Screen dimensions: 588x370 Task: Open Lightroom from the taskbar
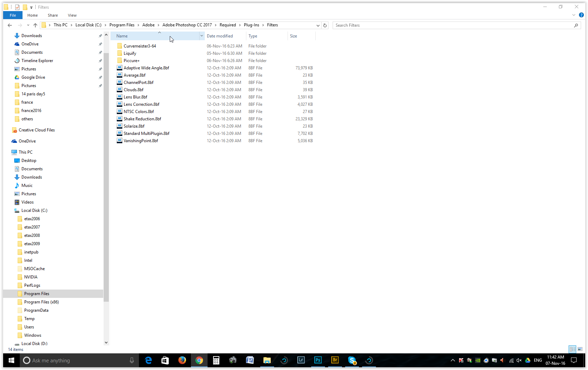coord(301,360)
